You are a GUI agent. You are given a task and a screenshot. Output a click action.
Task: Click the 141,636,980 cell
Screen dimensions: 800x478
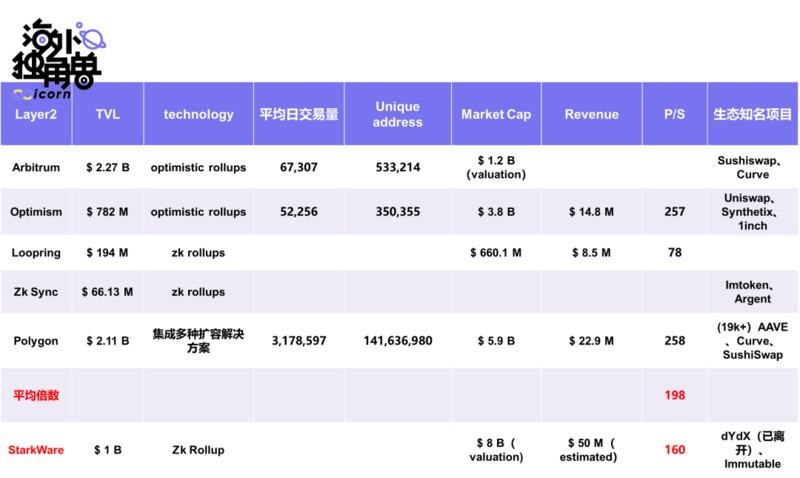tap(398, 341)
